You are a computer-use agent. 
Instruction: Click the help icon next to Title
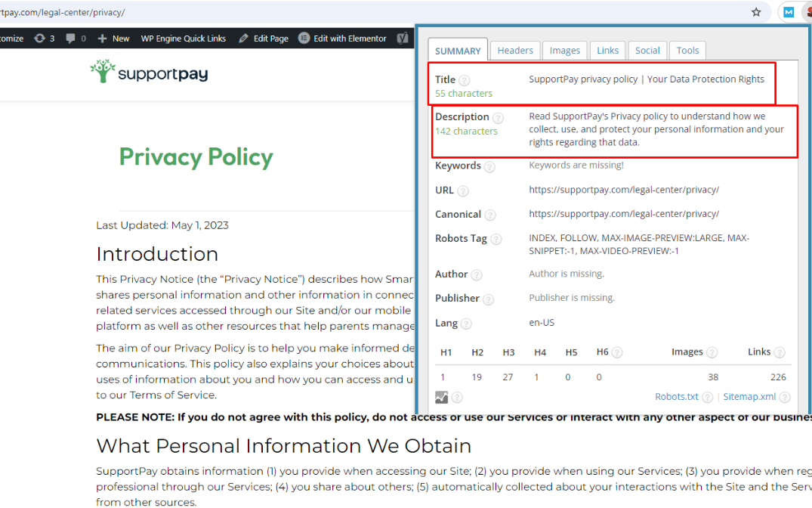465,80
